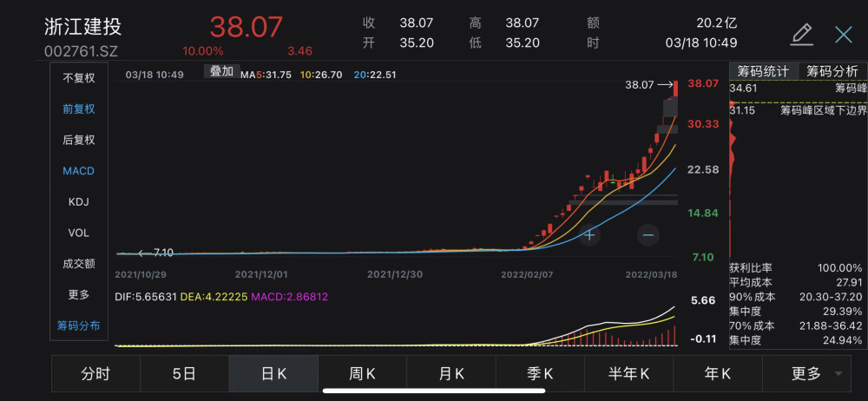Tap the stock name 浙江建投

[x=83, y=27]
